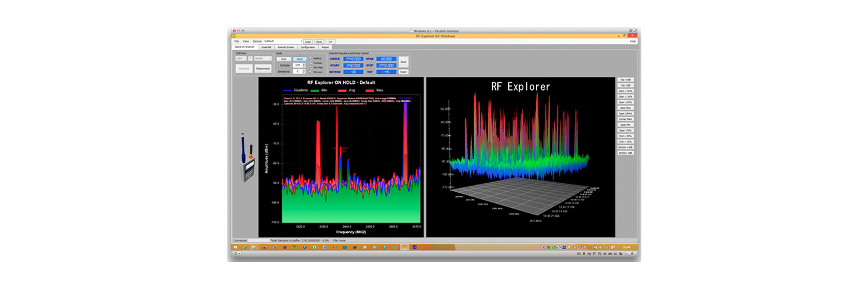Click the Span -25% button
The image size is (868, 289).
[x=625, y=131]
